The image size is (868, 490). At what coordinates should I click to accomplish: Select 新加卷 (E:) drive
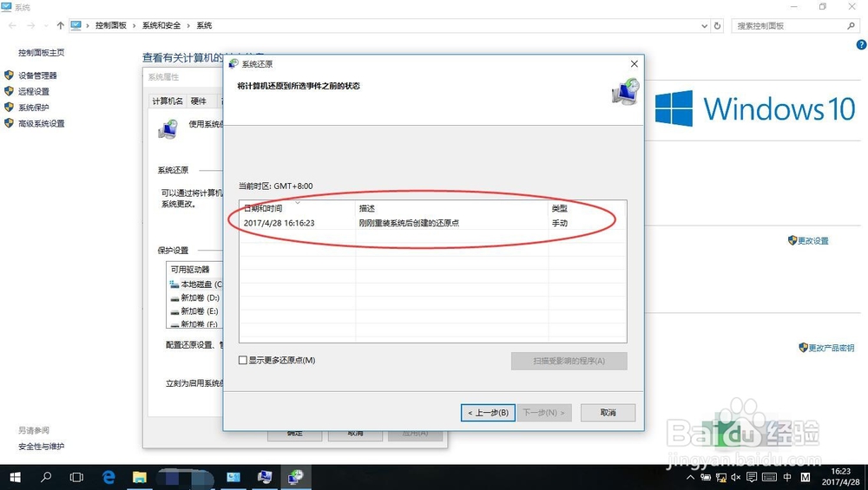coord(194,310)
